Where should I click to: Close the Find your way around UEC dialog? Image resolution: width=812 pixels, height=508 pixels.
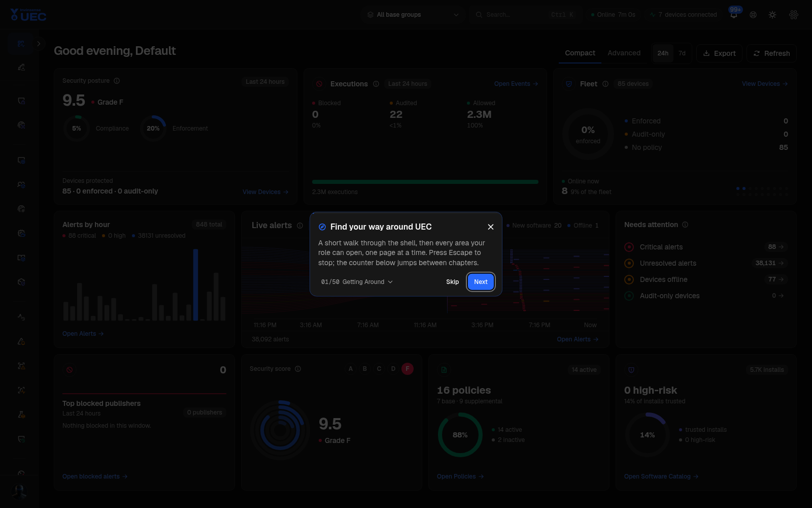pyautogui.click(x=491, y=227)
